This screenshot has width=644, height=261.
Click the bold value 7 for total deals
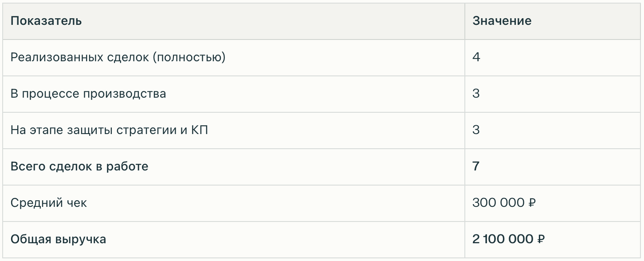click(x=476, y=166)
